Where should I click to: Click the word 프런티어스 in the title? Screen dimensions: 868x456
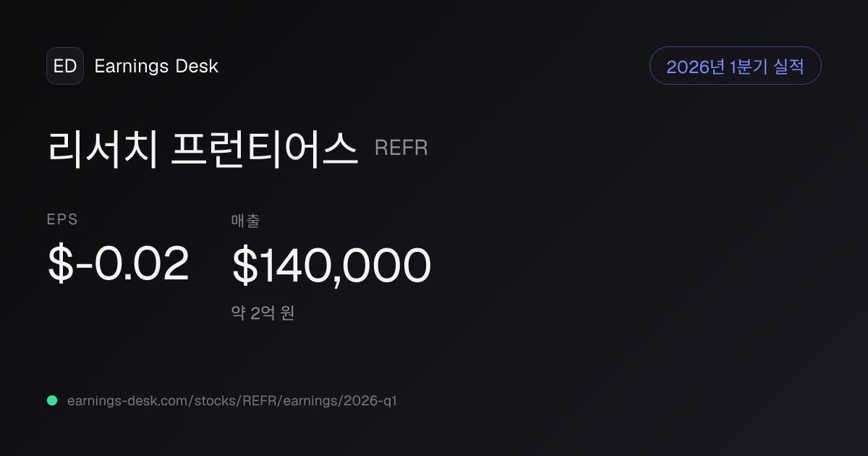[x=265, y=148]
